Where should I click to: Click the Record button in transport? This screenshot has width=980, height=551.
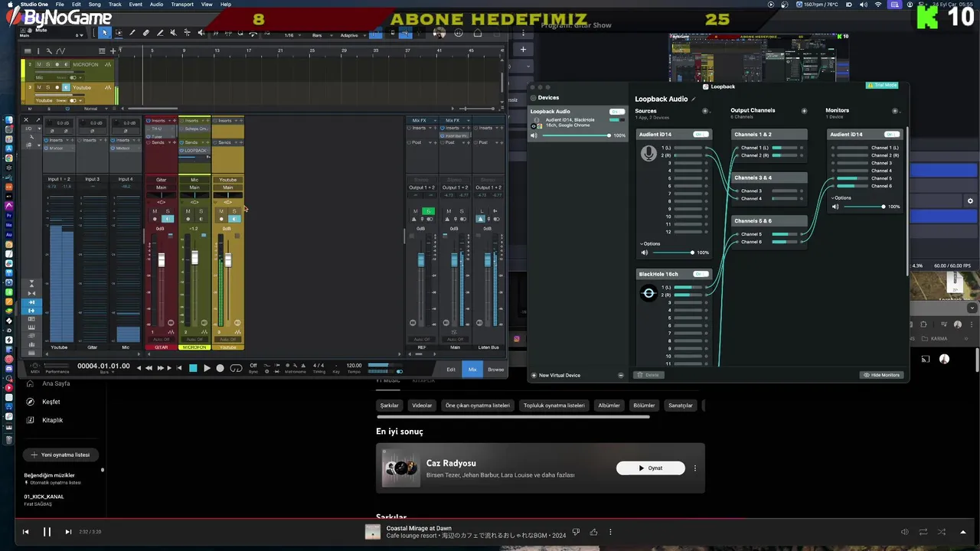[x=220, y=368]
